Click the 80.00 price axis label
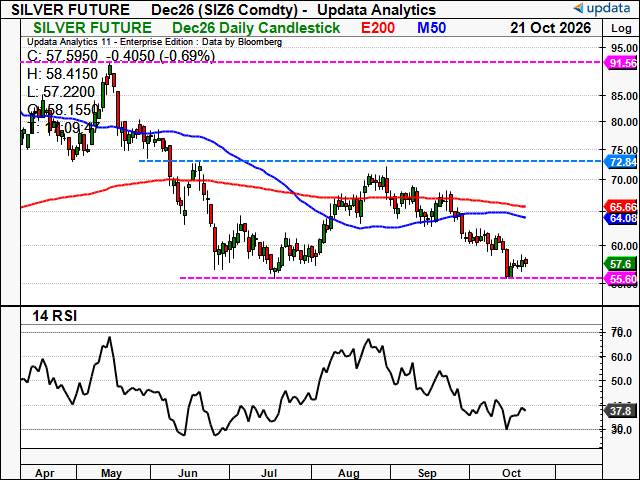 click(624, 122)
